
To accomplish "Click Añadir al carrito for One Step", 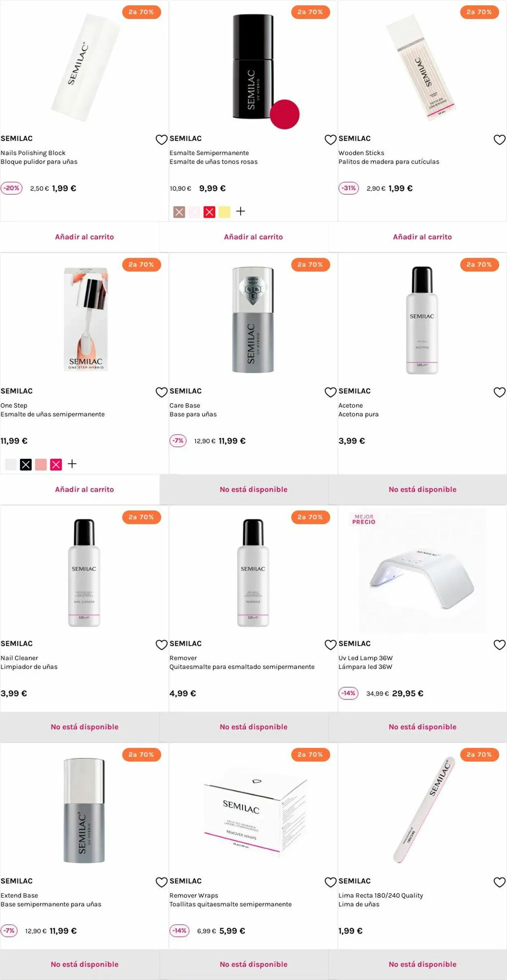I will (84, 489).
